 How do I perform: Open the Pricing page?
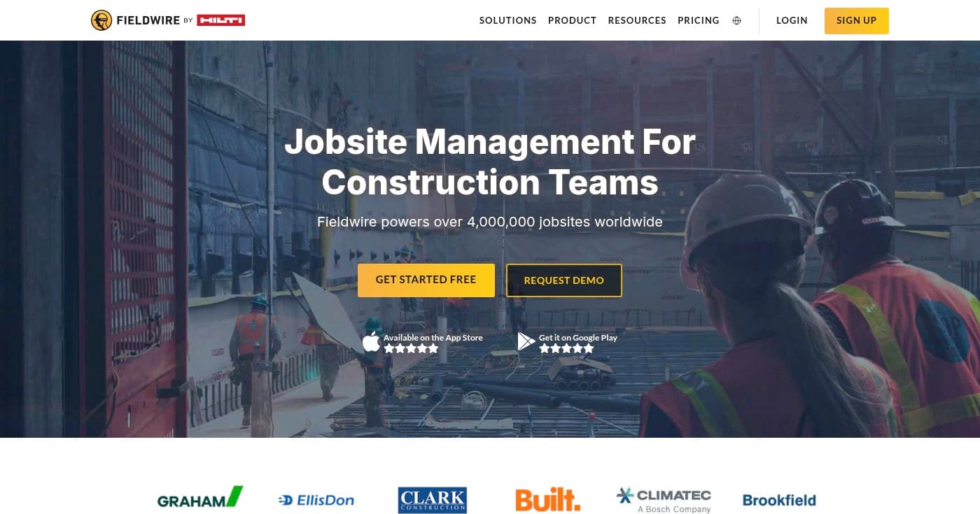coord(698,20)
